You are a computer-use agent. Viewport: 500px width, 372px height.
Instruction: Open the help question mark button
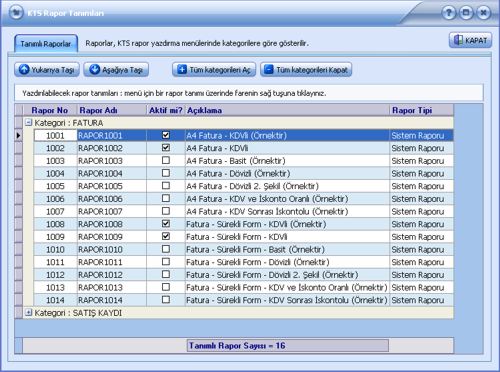(x=449, y=13)
